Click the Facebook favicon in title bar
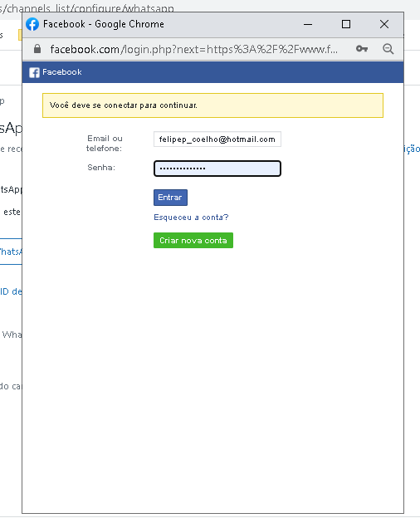Viewport: 420px width, 523px height. coord(32,24)
